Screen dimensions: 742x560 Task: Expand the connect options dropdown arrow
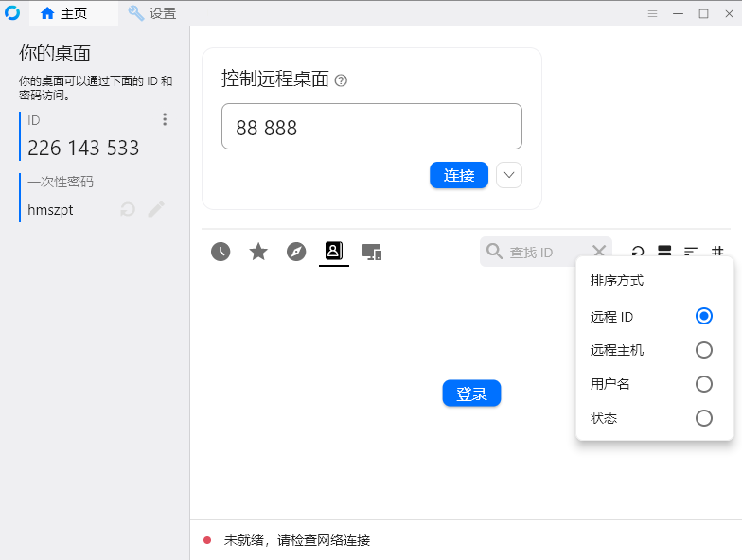(509, 175)
